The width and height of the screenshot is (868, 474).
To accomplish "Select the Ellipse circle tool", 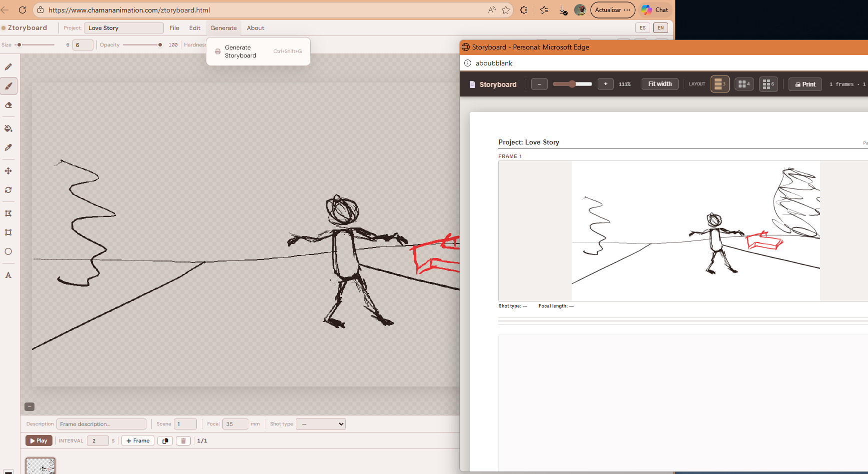I will (8, 251).
